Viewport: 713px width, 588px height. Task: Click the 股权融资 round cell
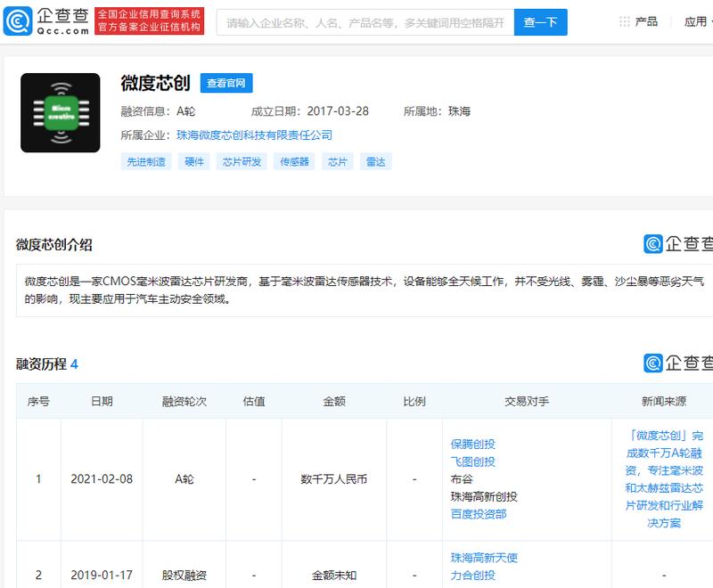coord(184,576)
